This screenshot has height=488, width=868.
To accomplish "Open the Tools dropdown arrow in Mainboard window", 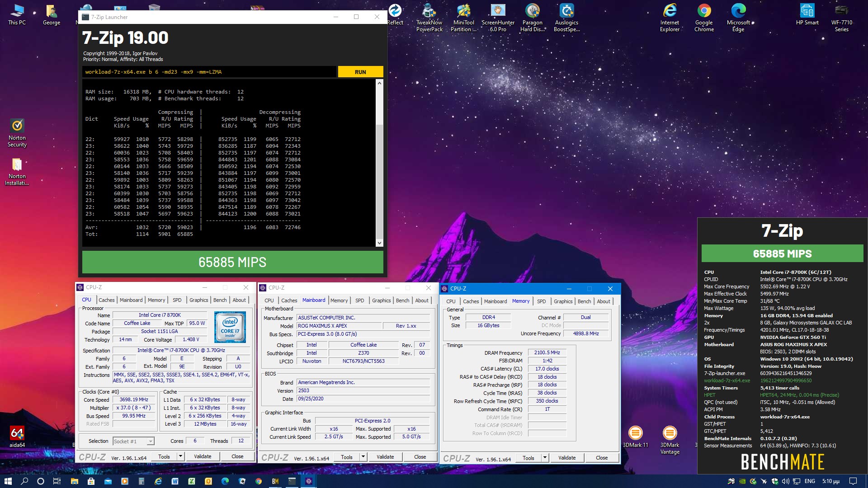I will (363, 457).
